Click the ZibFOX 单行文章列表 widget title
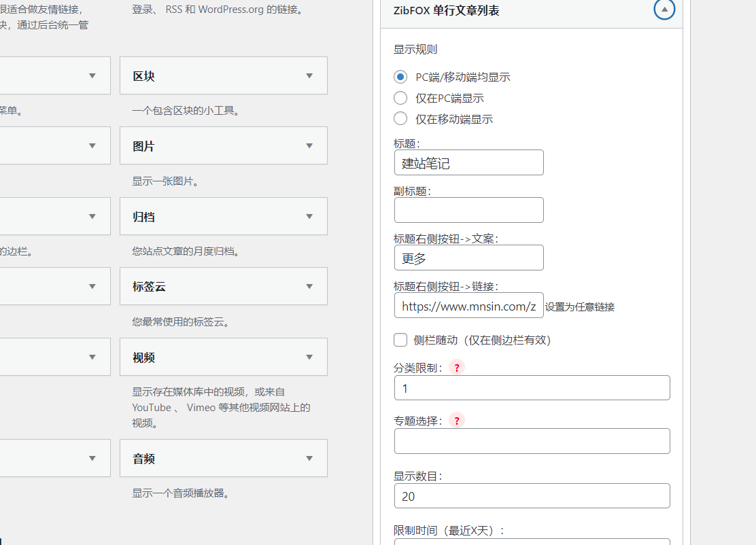This screenshot has height=545, width=756. 446,10
